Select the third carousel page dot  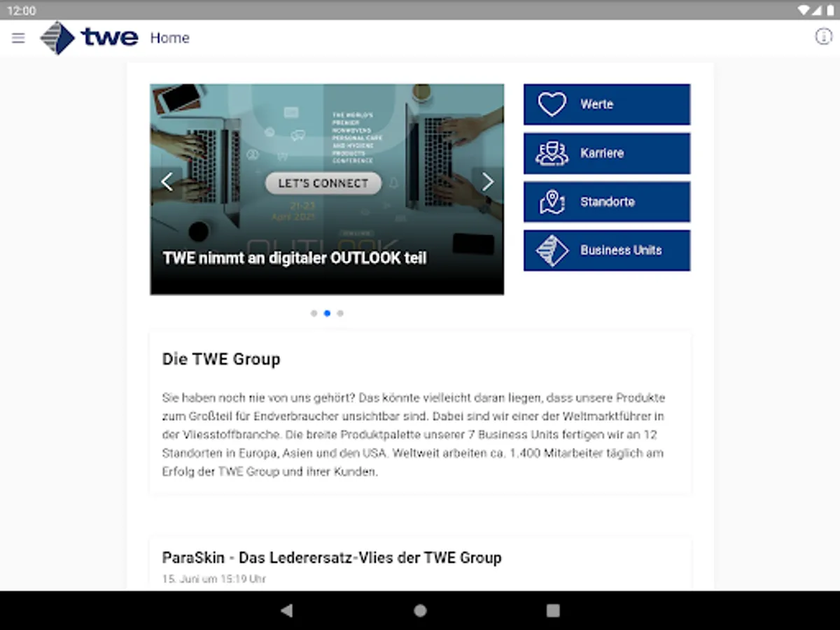tap(340, 314)
